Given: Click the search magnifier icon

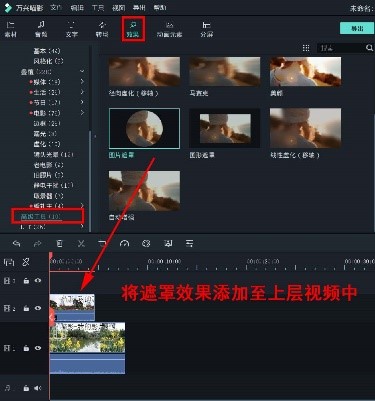Looking at the screenshot, I should [x=369, y=48].
